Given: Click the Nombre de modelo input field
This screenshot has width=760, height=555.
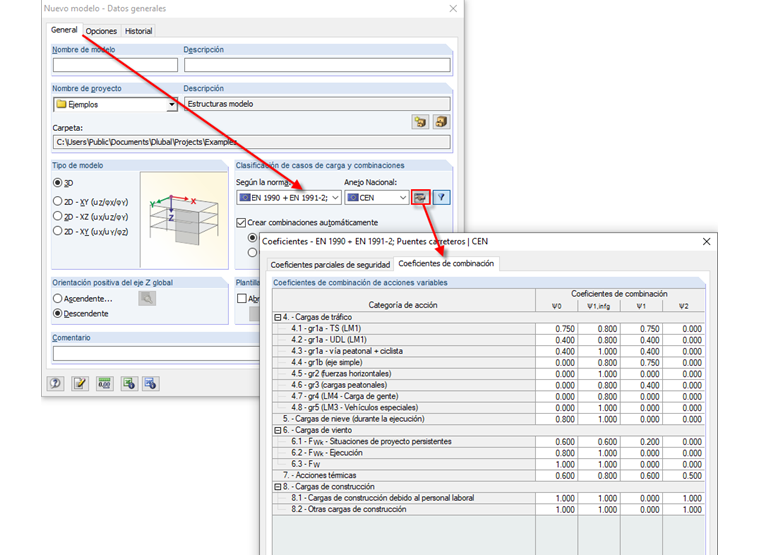Looking at the screenshot, I should [115, 65].
